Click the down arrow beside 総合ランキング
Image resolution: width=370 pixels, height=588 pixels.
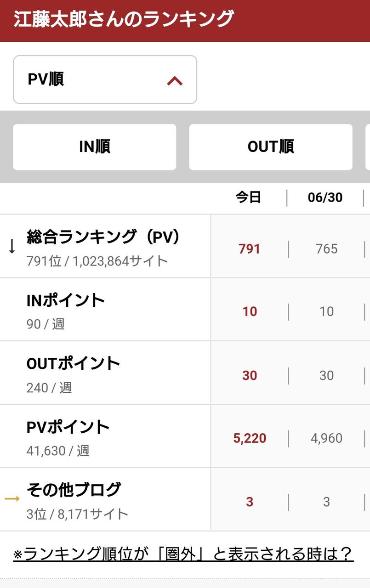pyautogui.click(x=12, y=247)
